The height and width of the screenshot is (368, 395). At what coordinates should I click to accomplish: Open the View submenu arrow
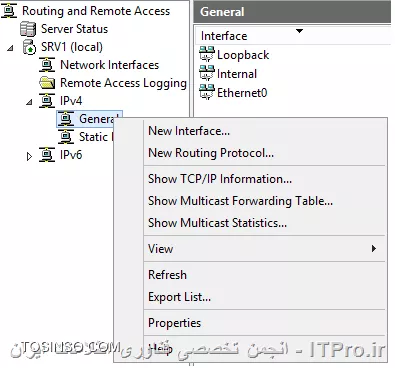tap(374, 249)
